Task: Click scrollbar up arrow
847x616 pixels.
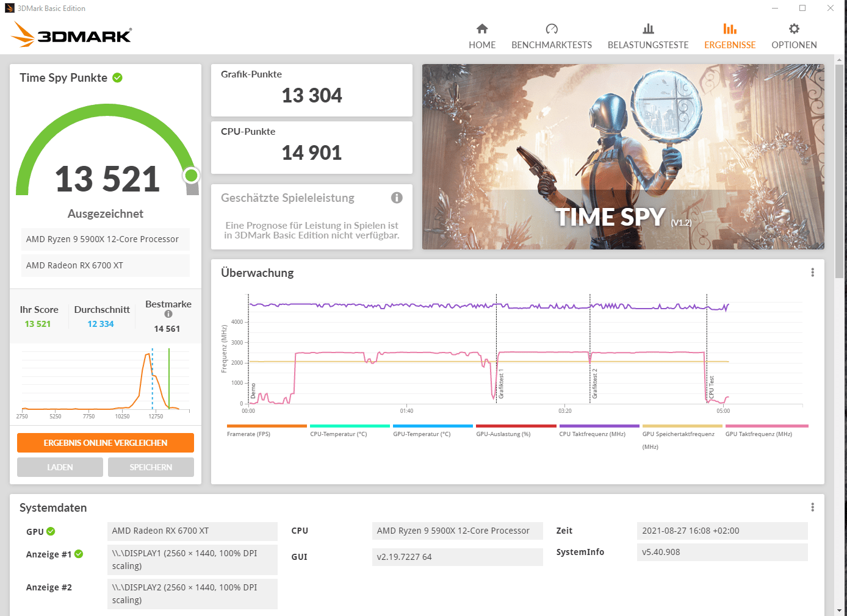Action: point(840,60)
